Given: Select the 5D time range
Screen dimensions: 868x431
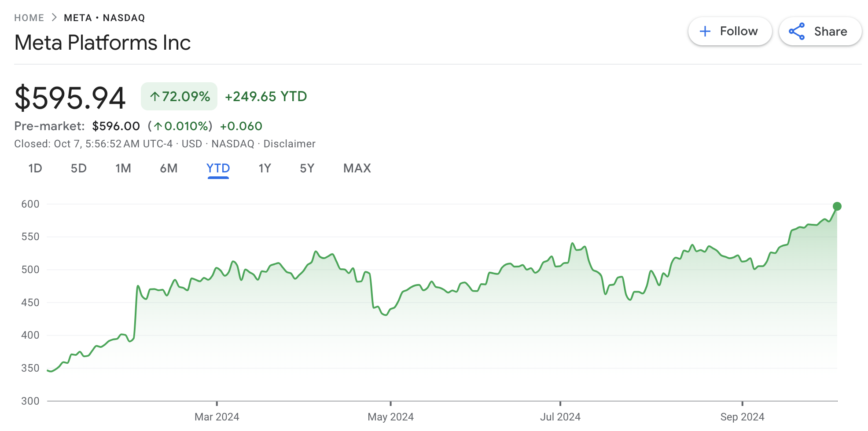Looking at the screenshot, I should tap(78, 168).
